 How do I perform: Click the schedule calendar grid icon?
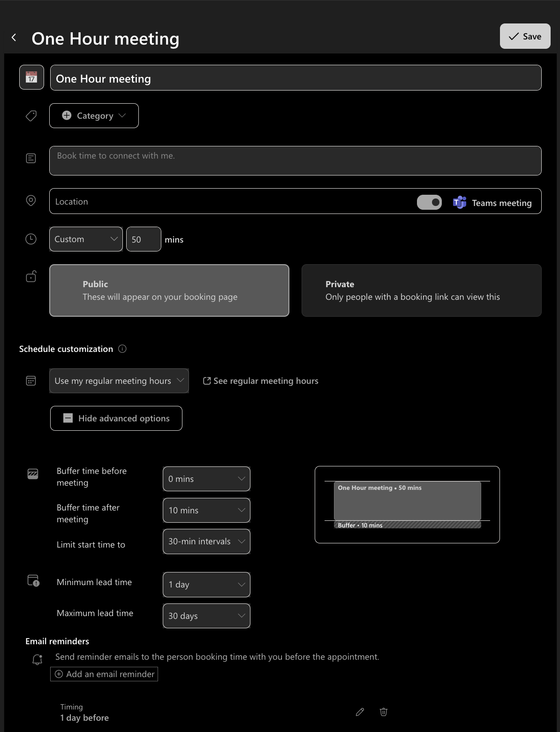click(31, 381)
